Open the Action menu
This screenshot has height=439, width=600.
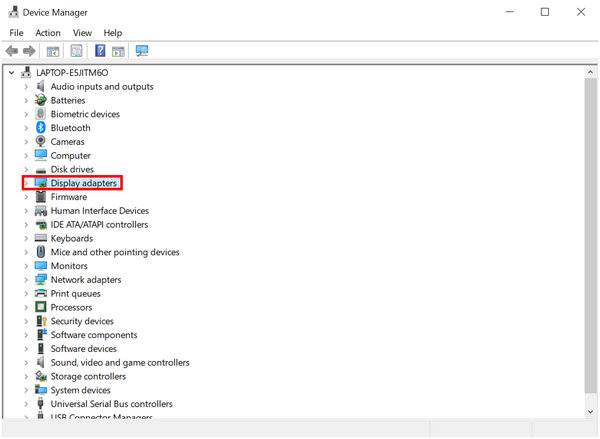point(48,33)
